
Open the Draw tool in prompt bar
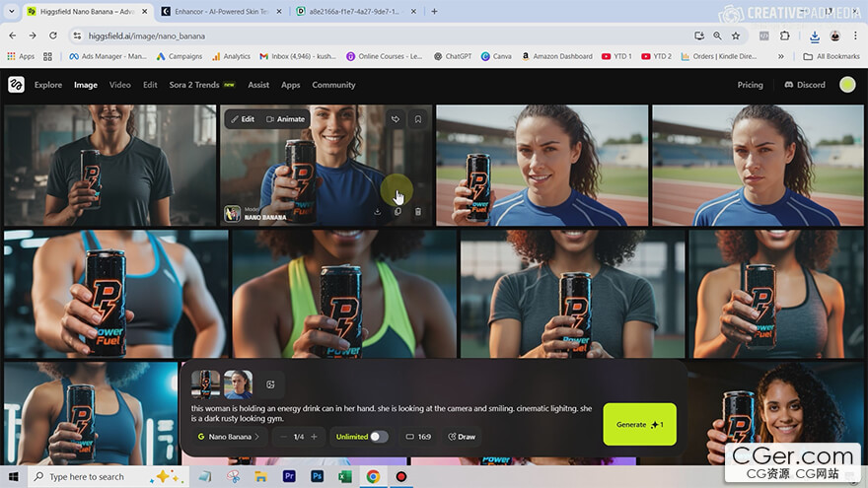coord(462,437)
